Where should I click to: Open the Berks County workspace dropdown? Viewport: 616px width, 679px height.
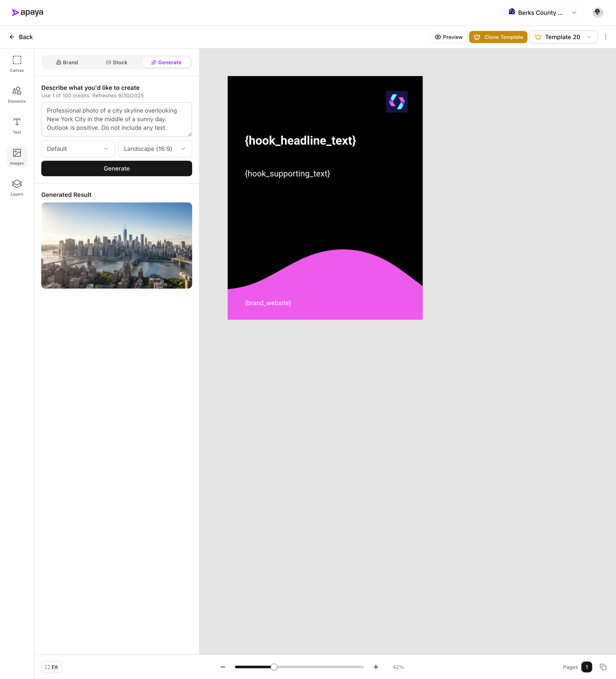pos(542,12)
